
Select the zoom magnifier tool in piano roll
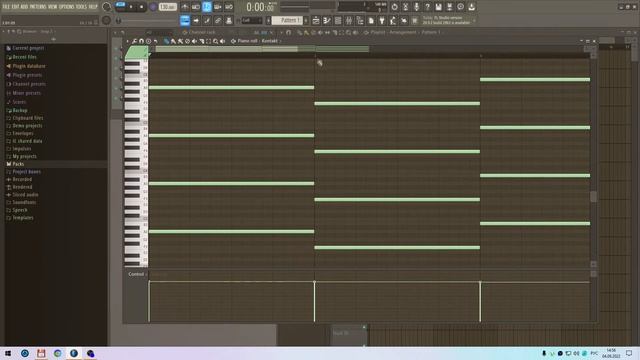click(215, 41)
